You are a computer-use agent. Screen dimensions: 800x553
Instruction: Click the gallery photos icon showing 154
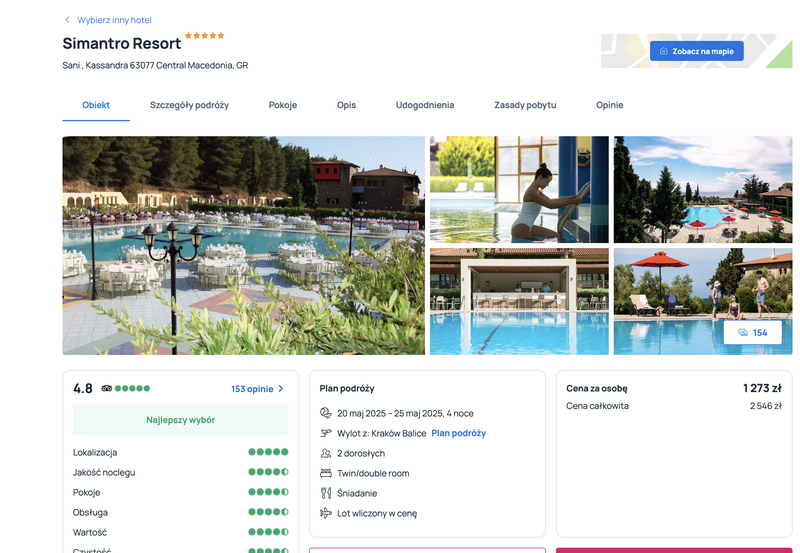coord(743,333)
